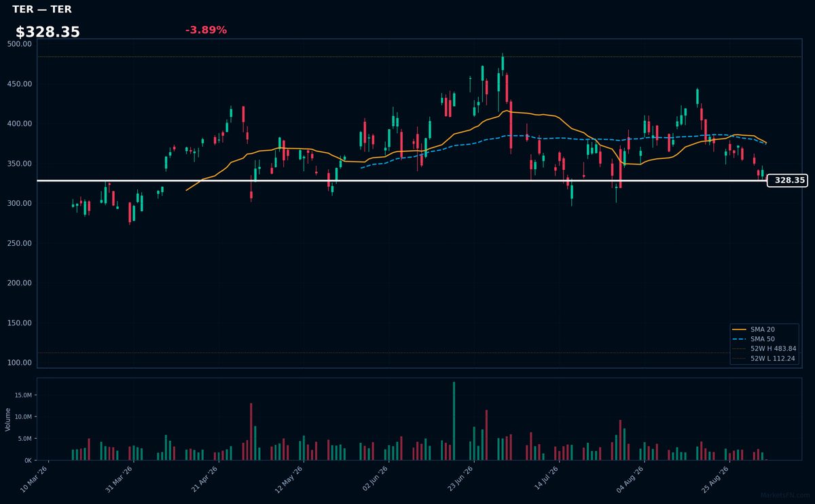Click the 100.00 price axis label

pyautogui.click(x=19, y=363)
